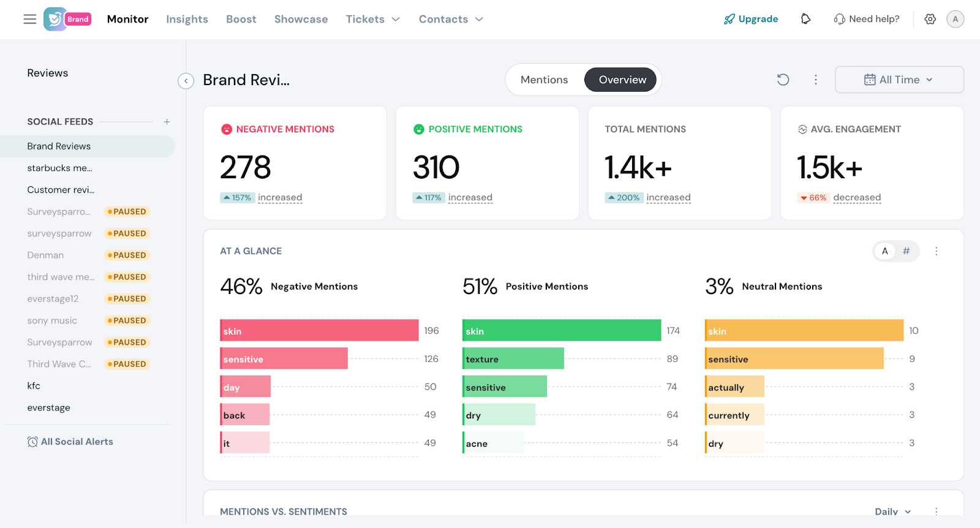Click the refresh icon next to Overview
Viewport: 980px width, 528px height.
coord(783,80)
